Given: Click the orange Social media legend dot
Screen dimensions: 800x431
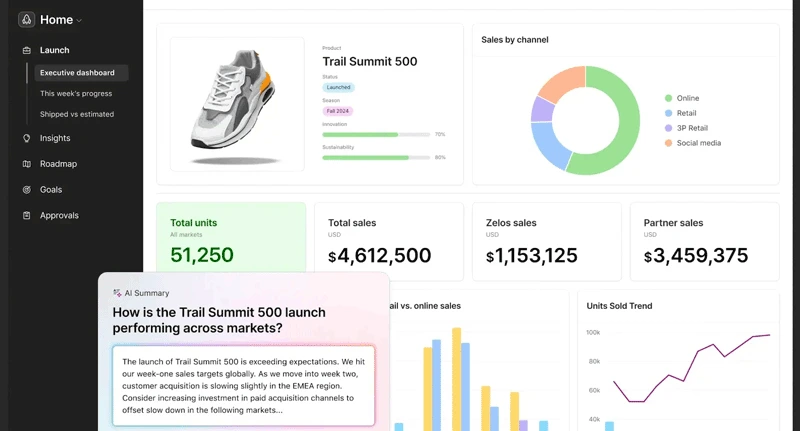Looking at the screenshot, I should 668,143.
